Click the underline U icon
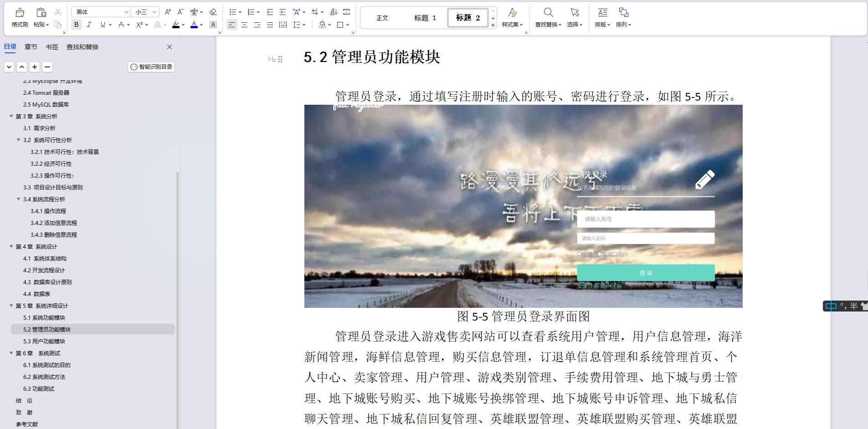This screenshot has width=868, height=429. (103, 25)
